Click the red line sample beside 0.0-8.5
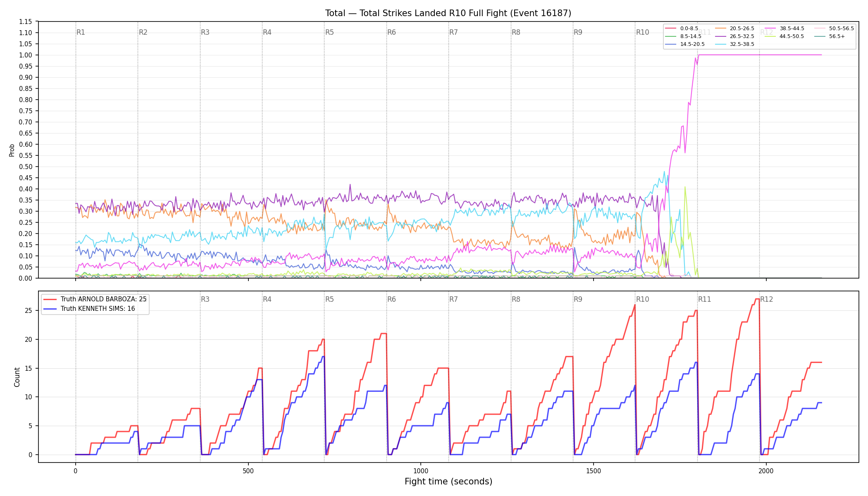Screen dimensions: 868x496 tap(671, 29)
